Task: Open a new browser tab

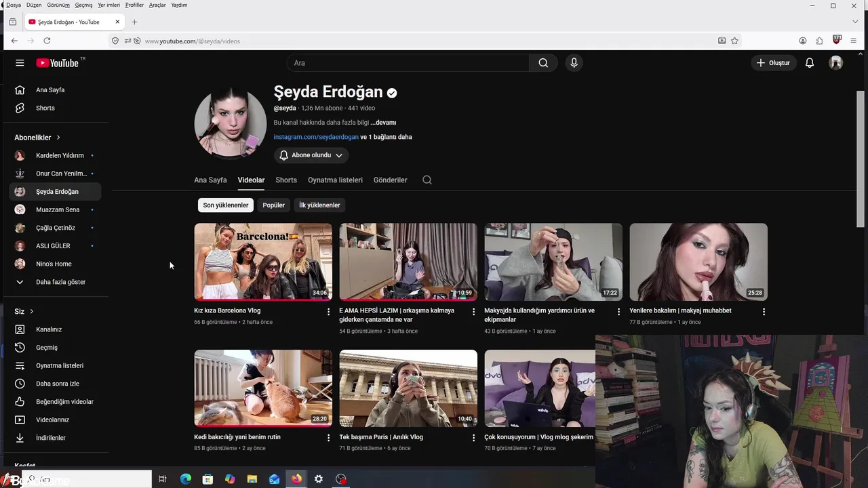Action: tap(134, 22)
